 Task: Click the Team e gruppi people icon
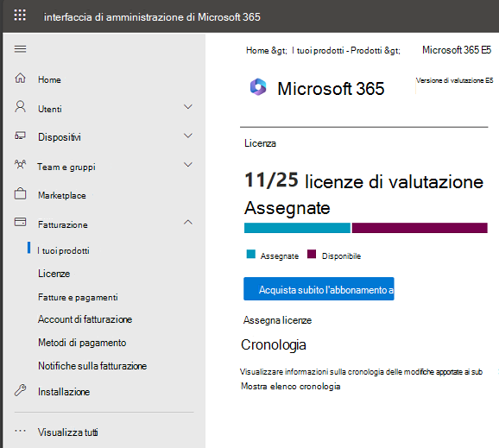click(x=20, y=164)
